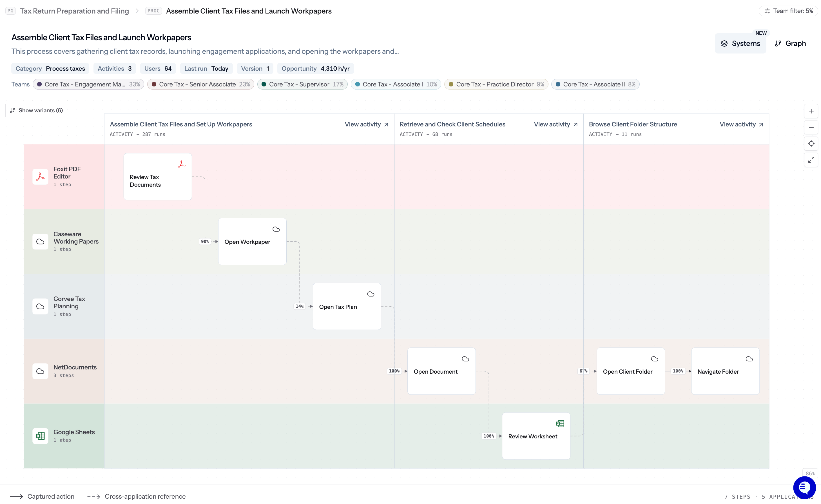The height and width of the screenshot is (504, 821).
Task: Open the Open Workpaper step card
Action: (x=252, y=242)
